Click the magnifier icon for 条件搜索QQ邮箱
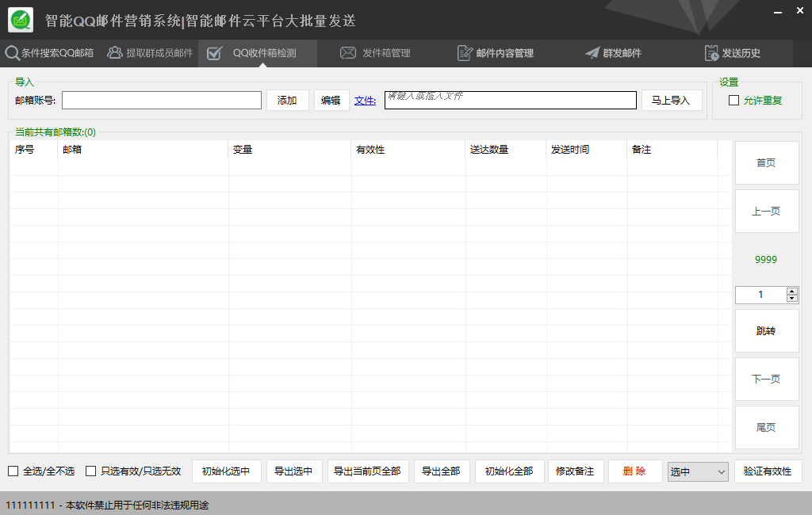 tap(12, 53)
